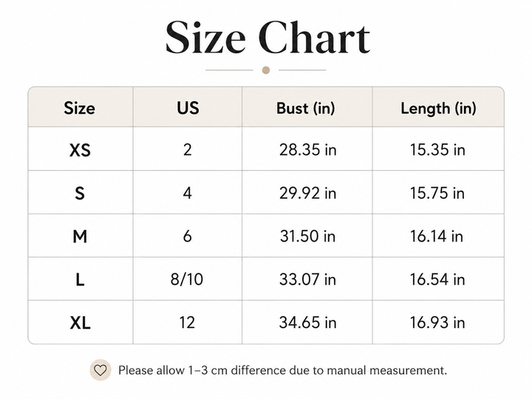Click the Length (in) column header
Viewport: 532px width, 399px height.
pyautogui.click(x=438, y=109)
